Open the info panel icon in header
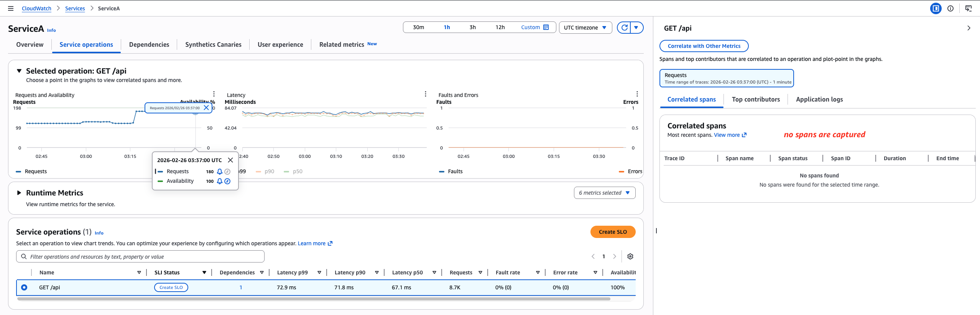This screenshot has height=315, width=980. (950, 8)
